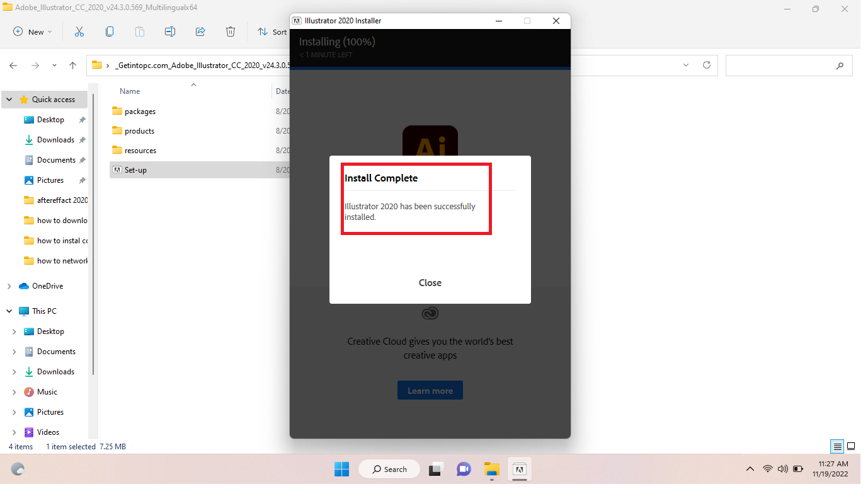Click the Rename icon in toolbar
The image size is (868, 489).
point(170,32)
